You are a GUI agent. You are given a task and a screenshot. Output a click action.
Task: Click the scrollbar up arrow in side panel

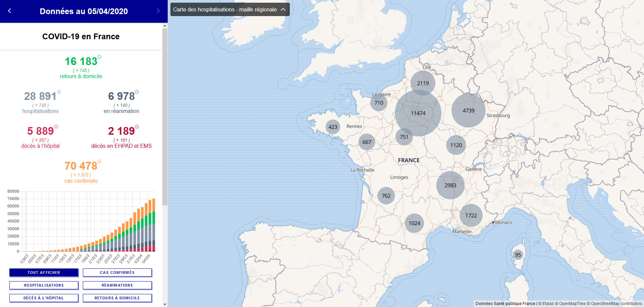tap(165, 25)
